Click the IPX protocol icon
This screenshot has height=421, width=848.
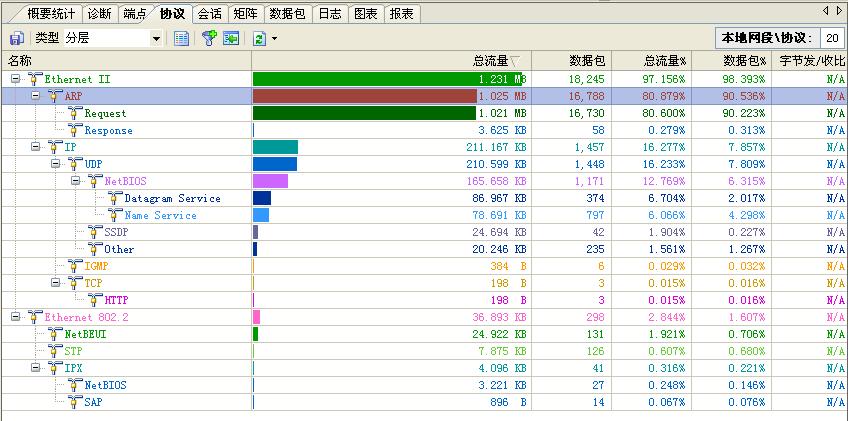pyautogui.click(x=55, y=367)
